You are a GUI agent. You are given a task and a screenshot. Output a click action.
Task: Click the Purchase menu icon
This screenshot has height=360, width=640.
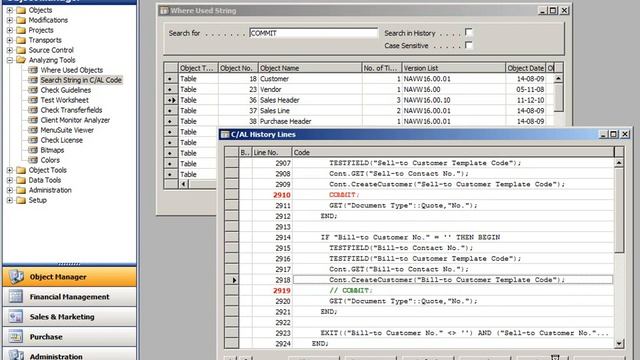(x=16, y=337)
